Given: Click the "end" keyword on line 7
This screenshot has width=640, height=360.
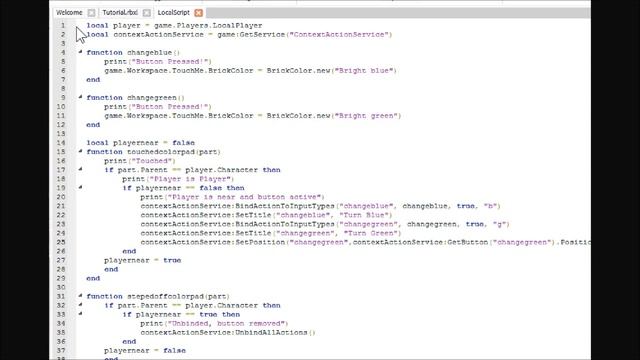Looking at the screenshot, I should (93, 80).
